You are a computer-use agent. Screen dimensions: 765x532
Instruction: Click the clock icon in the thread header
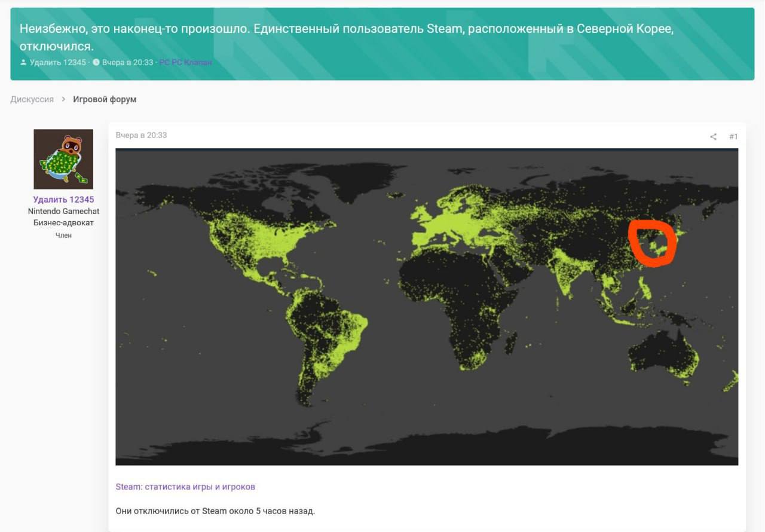[96, 62]
